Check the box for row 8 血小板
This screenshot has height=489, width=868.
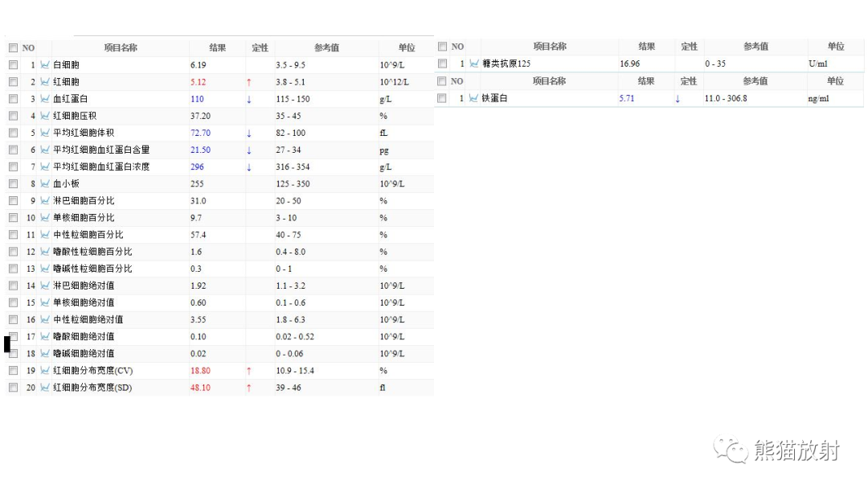pyautogui.click(x=14, y=184)
